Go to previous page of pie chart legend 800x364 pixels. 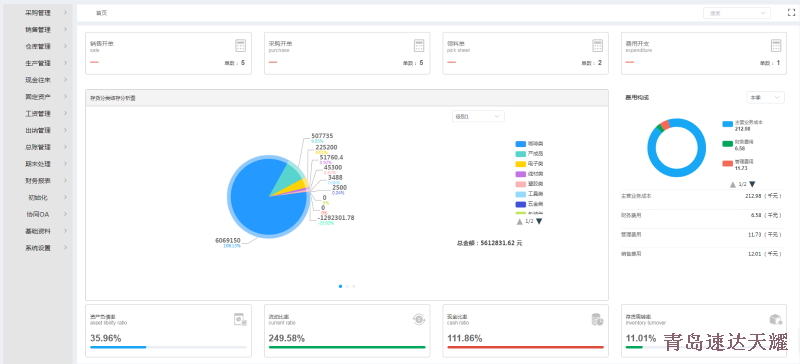coord(519,221)
